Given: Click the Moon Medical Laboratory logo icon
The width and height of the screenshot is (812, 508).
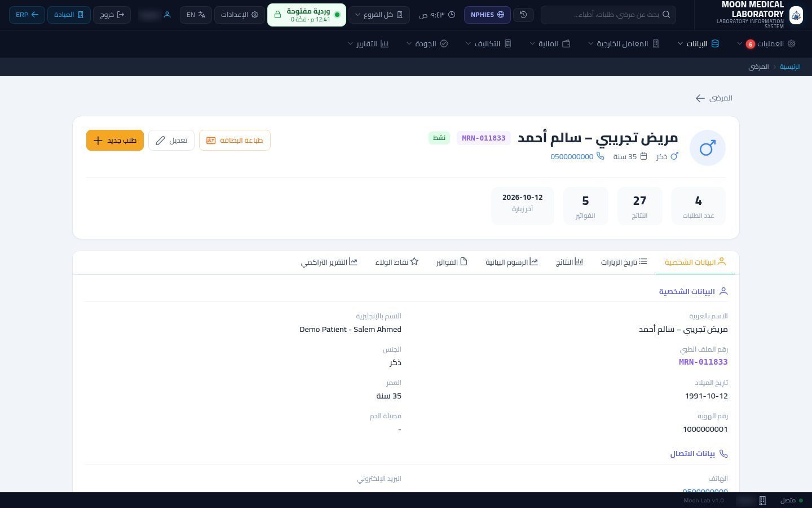Looking at the screenshot, I should (796, 15).
